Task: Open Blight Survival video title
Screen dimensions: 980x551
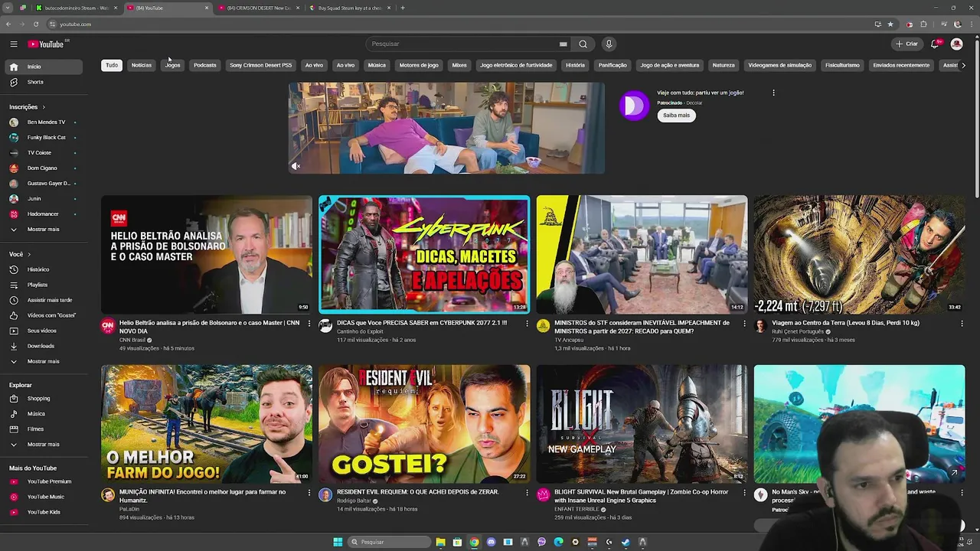Action: point(641,496)
